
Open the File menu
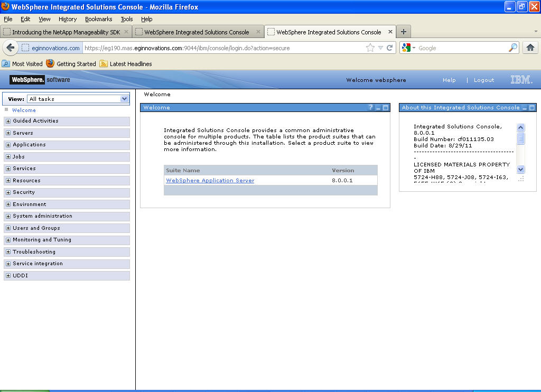click(8, 19)
